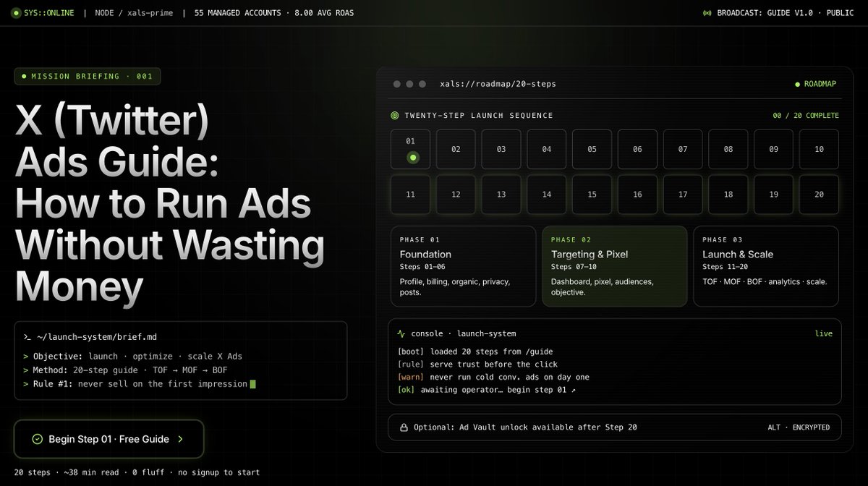
Task: Click the 20 steps · ~38 min read footer text
Action: coord(137,472)
